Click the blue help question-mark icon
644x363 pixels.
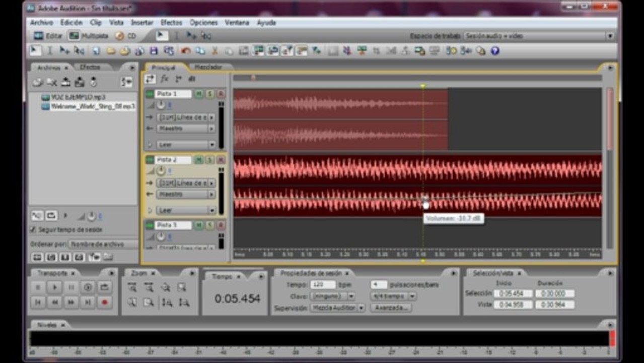coord(495,51)
